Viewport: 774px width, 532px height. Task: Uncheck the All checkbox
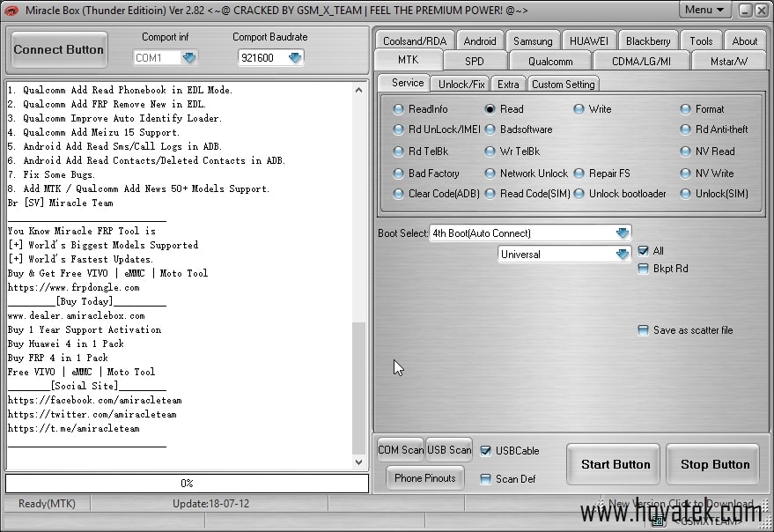click(643, 251)
